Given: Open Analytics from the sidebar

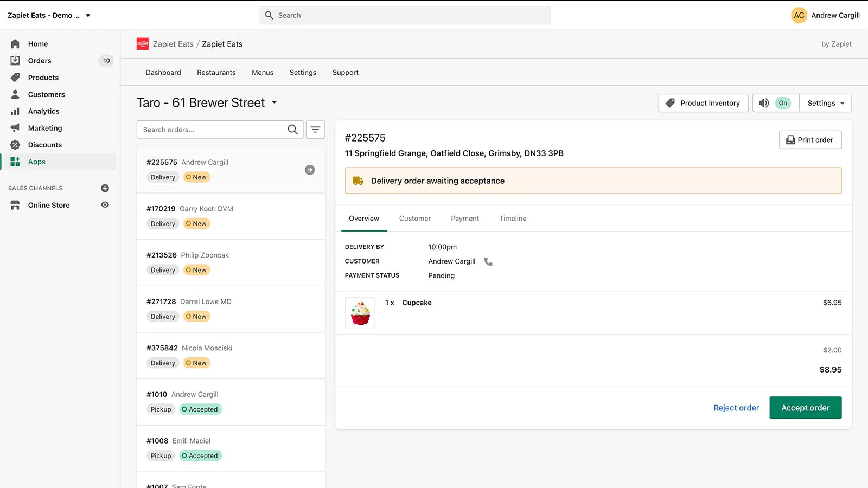Looking at the screenshot, I should (x=43, y=111).
